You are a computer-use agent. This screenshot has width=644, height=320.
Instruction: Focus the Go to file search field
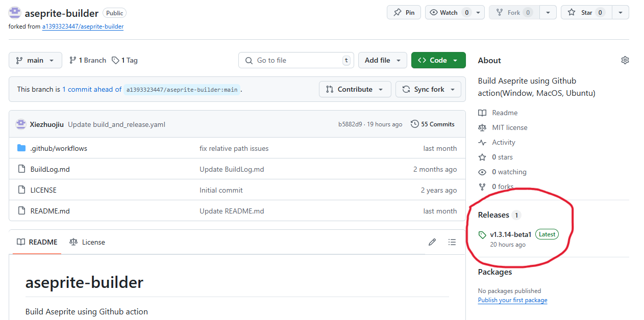[x=296, y=60]
